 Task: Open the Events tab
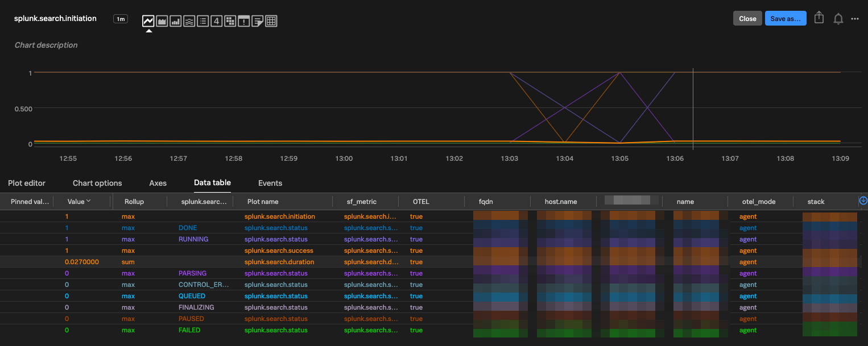[270, 183]
